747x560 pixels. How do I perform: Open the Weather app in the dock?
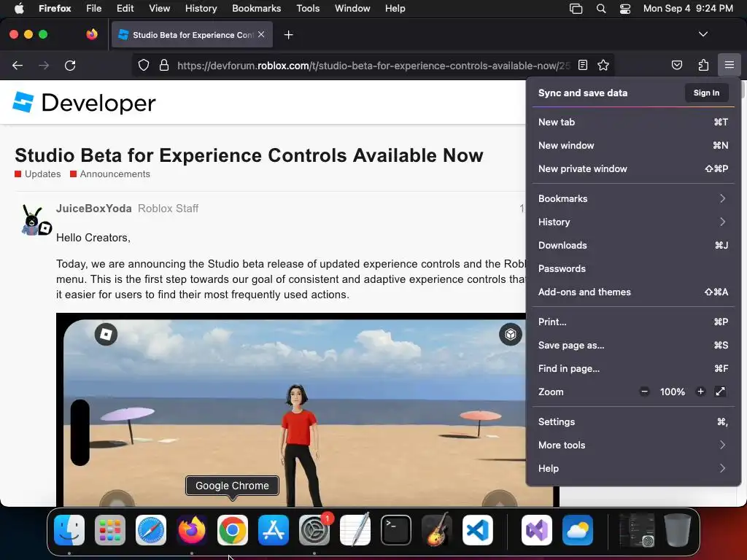[578, 530]
